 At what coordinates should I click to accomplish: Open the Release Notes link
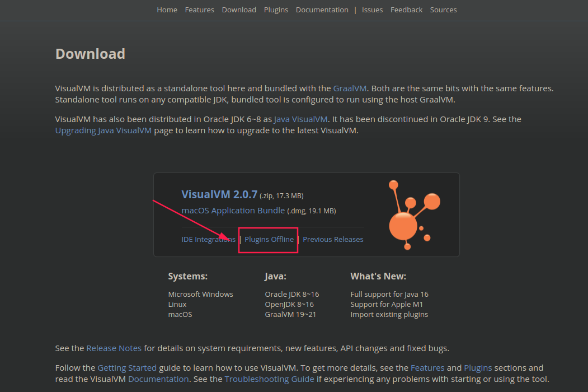[114, 348]
